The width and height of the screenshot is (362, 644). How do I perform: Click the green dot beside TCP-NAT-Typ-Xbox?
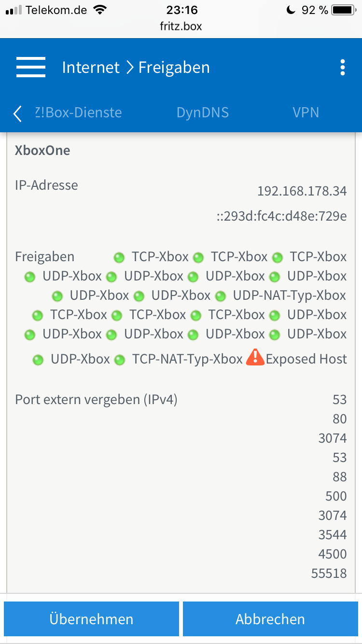[120, 360]
